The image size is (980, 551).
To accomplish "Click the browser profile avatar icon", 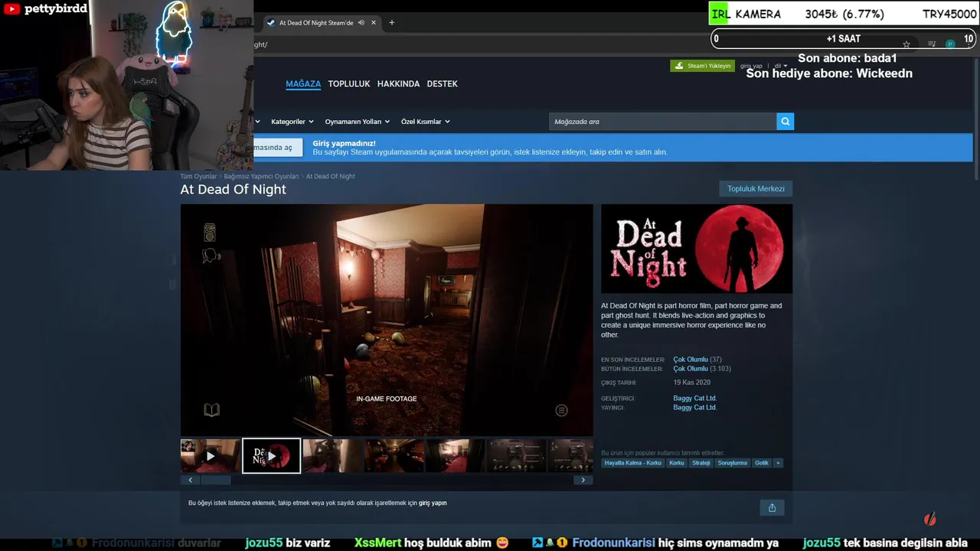I will 950,44.
